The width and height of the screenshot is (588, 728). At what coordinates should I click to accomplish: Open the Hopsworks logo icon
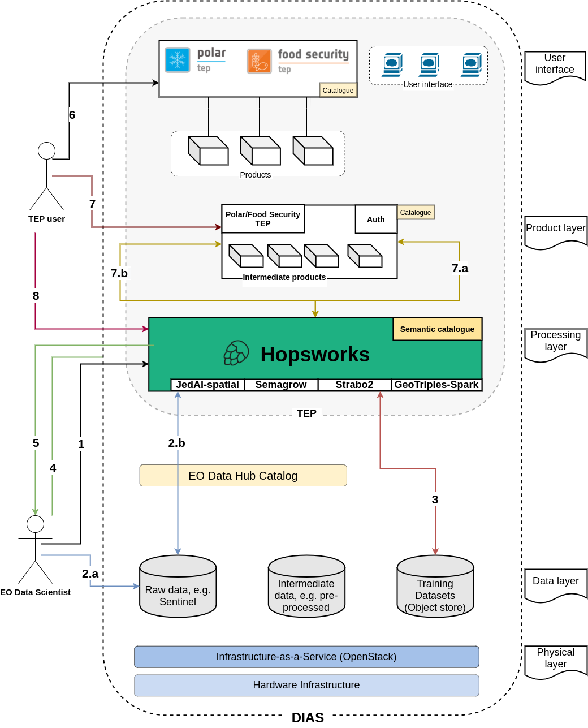(x=236, y=353)
